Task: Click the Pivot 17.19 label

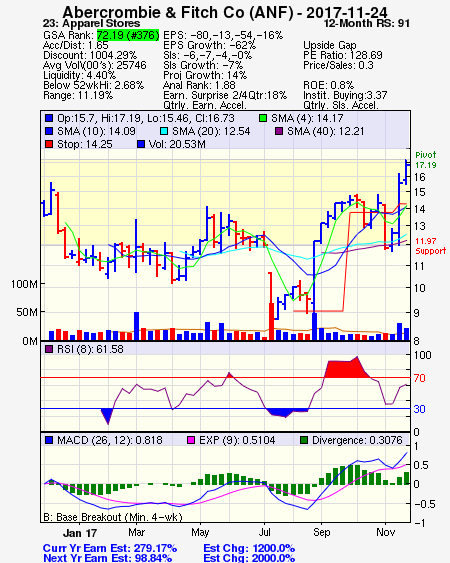Action: tap(426, 160)
